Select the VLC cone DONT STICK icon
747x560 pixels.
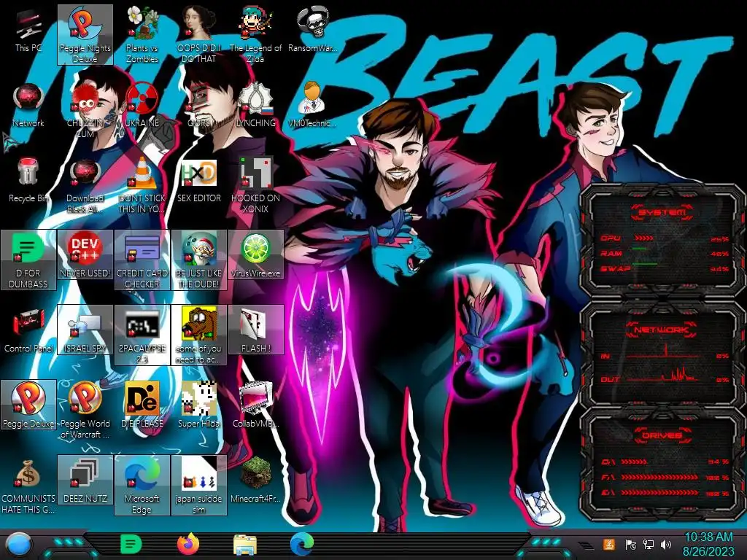coord(142,184)
